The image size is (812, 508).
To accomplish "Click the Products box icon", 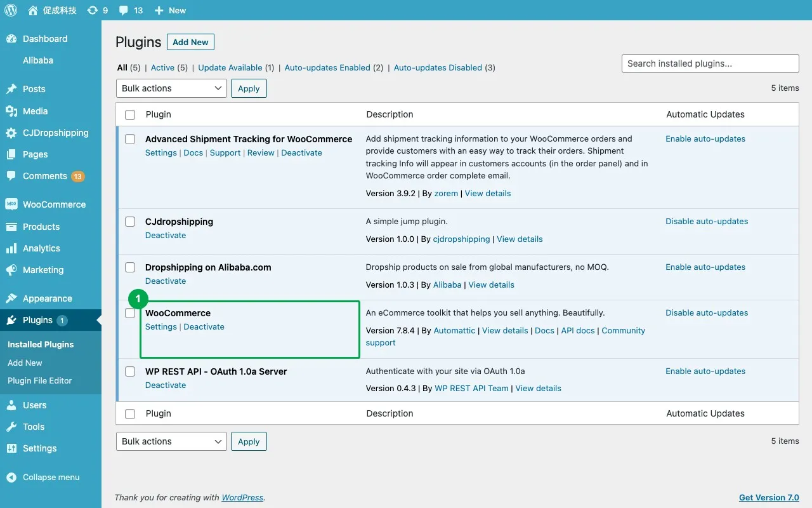I will point(11,227).
